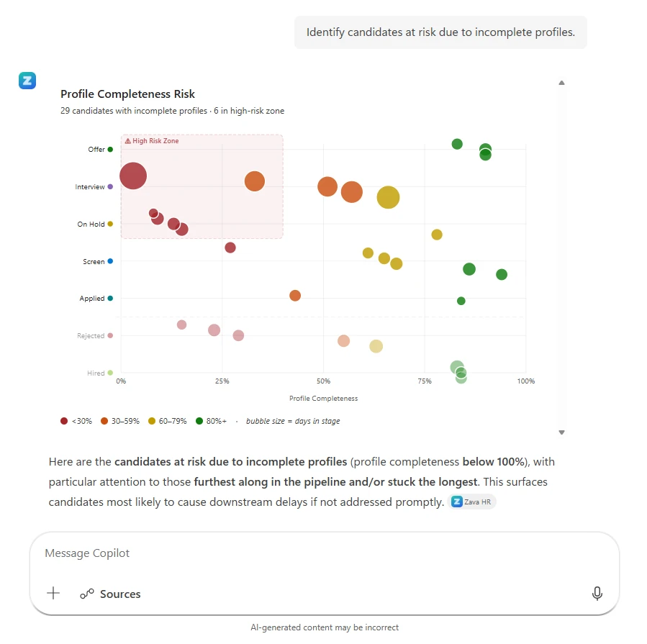Click the scrollbar down arrow
This screenshot has width=647, height=644.
point(561,432)
